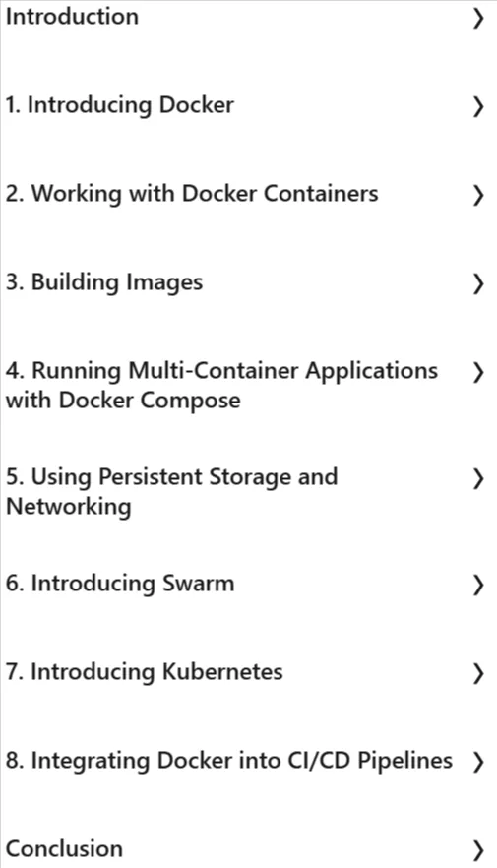Select 2. Working with Docker Containers
Image resolution: width=497 pixels, height=868 pixels.
pyautogui.click(x=192, y=193)
